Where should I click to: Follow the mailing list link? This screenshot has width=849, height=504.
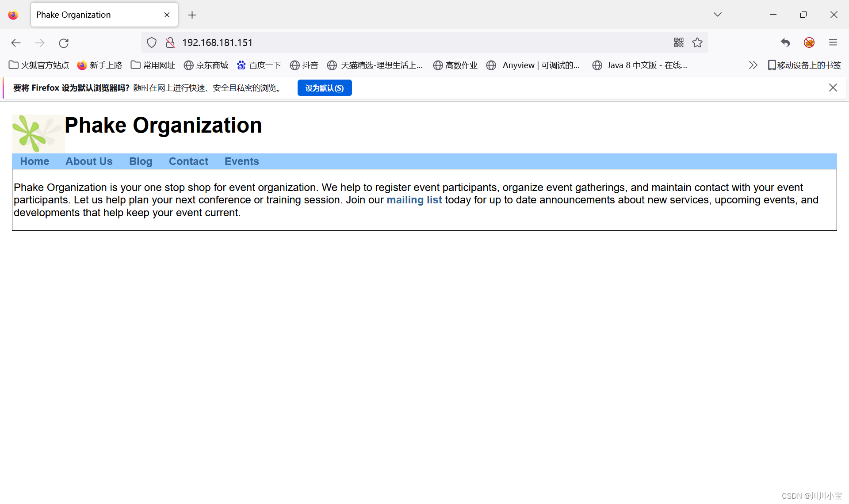(x=414, y=200)
